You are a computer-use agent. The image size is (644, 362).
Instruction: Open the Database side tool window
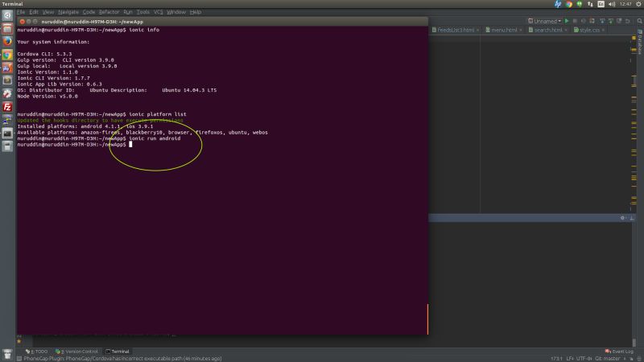(x=640, y=42)
